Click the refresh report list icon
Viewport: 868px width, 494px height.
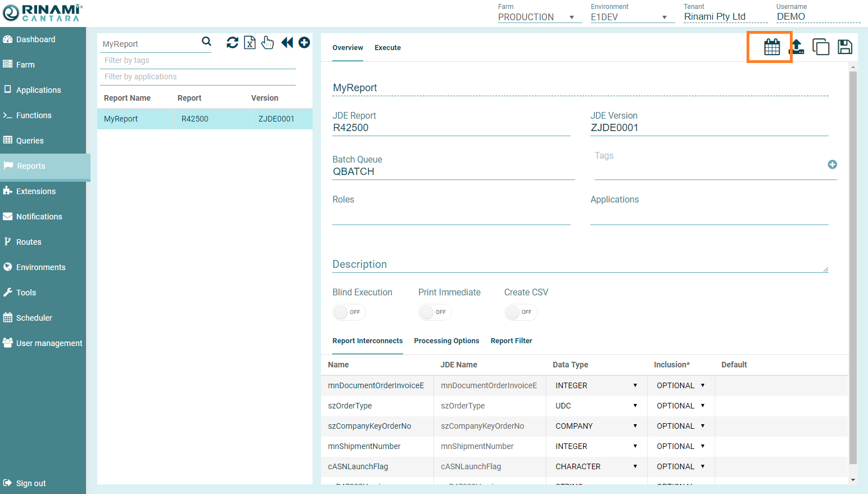pyautogui.click(x=232, y=43)
